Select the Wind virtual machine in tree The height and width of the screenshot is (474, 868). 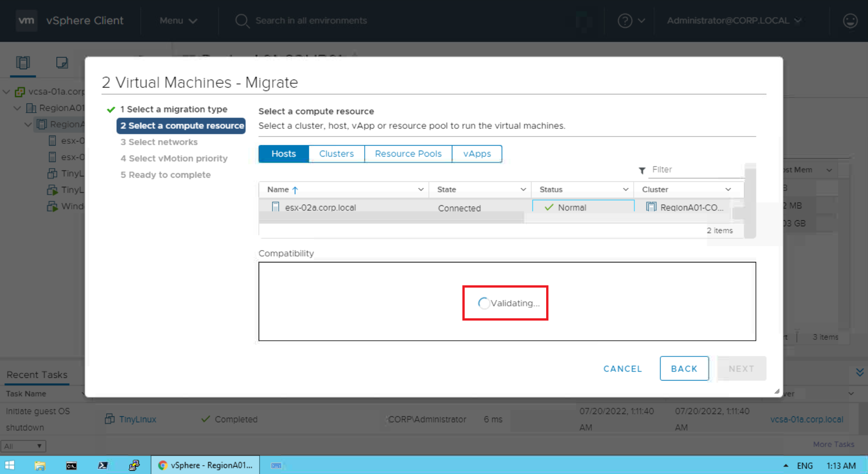65,206
